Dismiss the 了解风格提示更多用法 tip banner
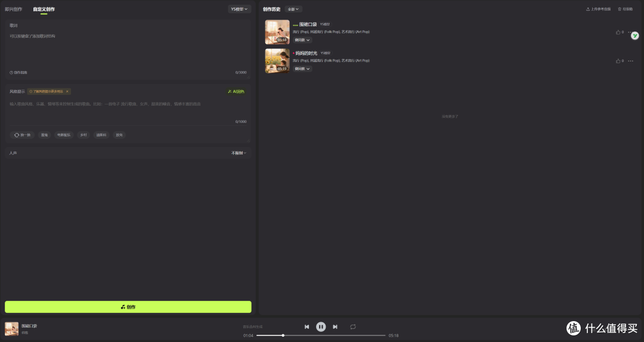The height and width of the screenshot is (342, 644). click(x=67, y=91)
